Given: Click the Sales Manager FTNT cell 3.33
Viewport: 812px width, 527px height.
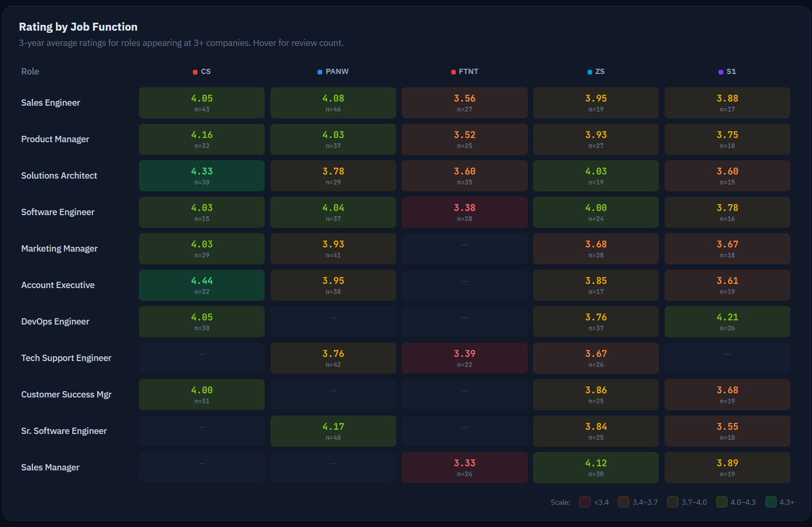Looking at the screenshot, I should 464,467.
